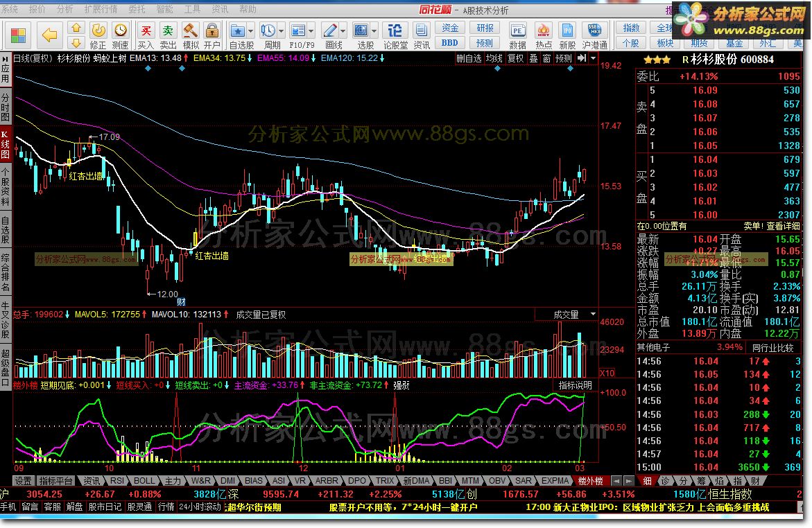Open 指标平台 indicator platform
Image resolution: width=812 pixels, height=528 pixels.
56,481
